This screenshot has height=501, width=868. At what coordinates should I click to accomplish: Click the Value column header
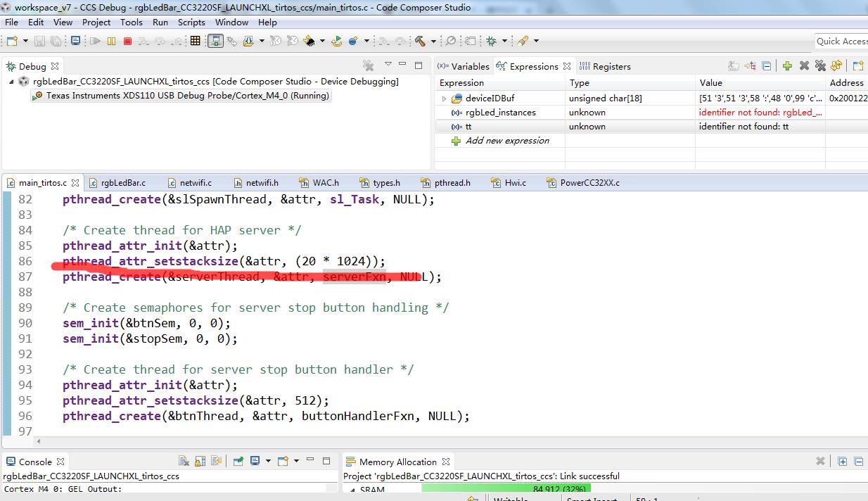click(x=760, y=82)
